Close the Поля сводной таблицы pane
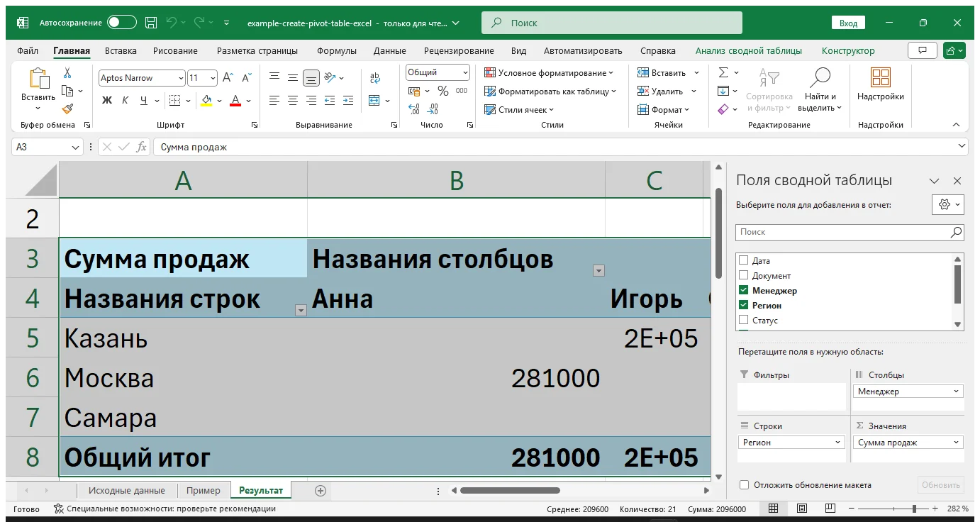 pos(957,181)
